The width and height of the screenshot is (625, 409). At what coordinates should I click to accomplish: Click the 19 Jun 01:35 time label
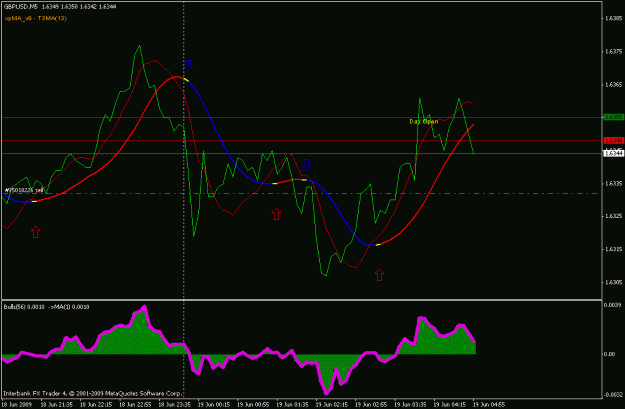pyautogui.click(x=293, y=405)
